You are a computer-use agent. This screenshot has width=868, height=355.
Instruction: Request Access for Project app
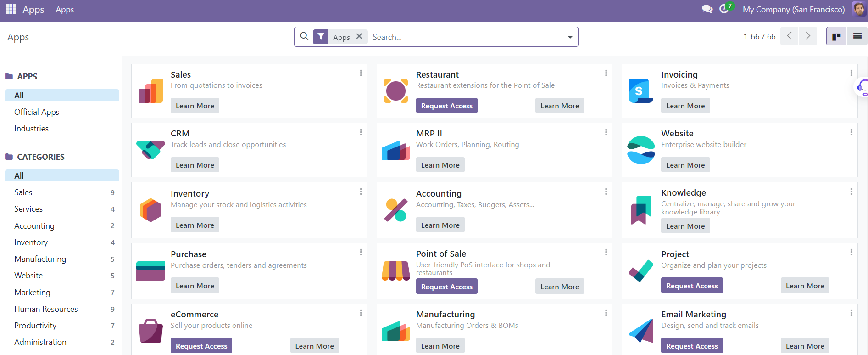(692, 286)
